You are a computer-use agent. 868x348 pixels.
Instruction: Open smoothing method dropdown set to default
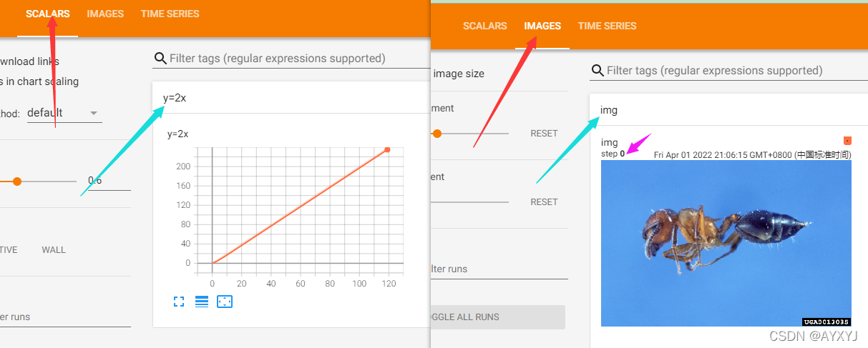point(64,113)
